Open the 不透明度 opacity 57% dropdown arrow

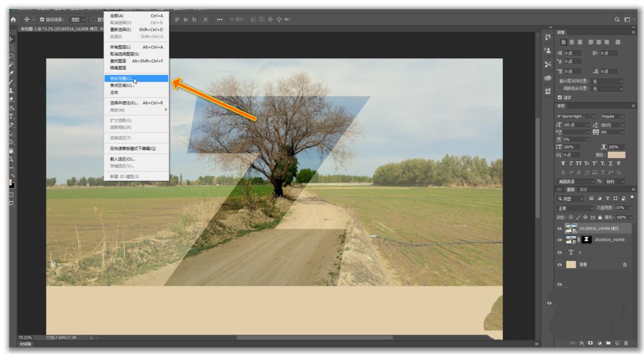[x=631, y=208]
